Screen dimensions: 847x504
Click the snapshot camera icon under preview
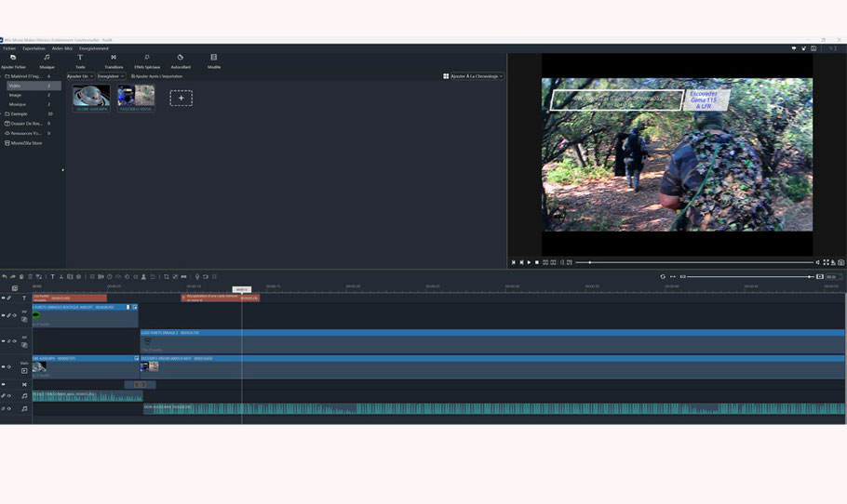841,262
